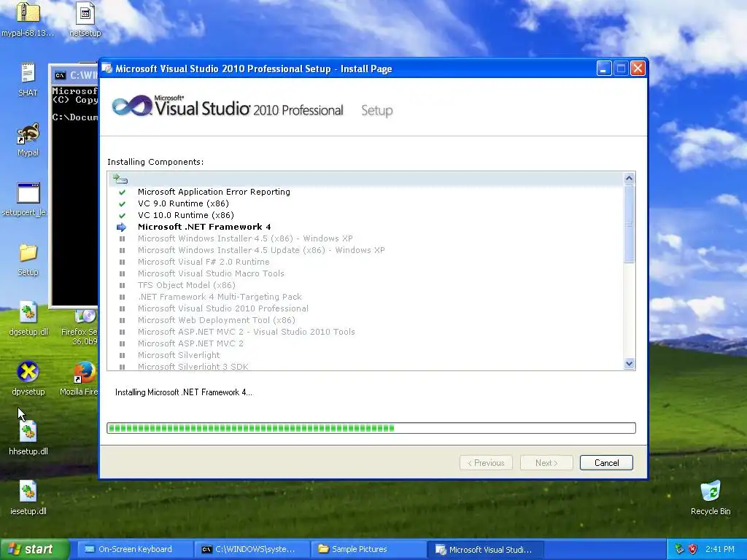This screenshot has width=747, height=560.
Task: Select the dpvsetup desktop icon
Action: point(28,373)
